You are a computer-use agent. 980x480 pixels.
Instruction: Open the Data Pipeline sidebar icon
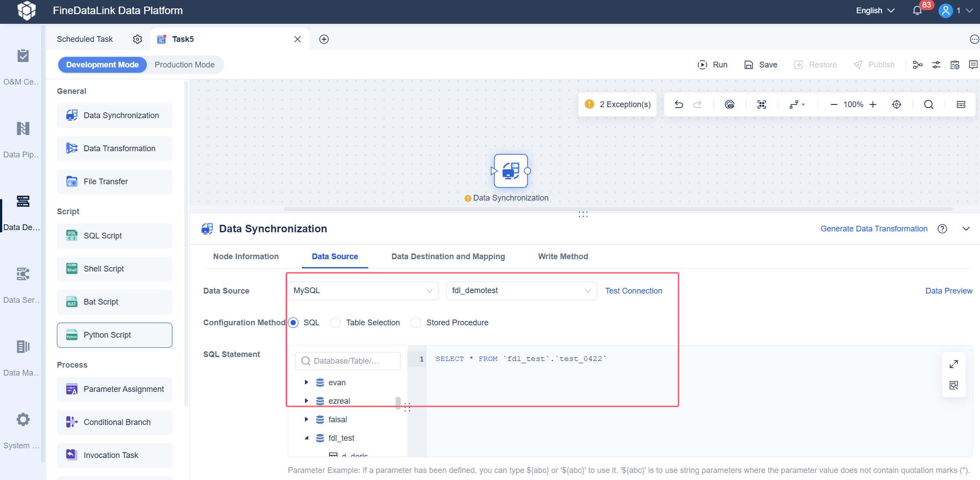point(23,129)
